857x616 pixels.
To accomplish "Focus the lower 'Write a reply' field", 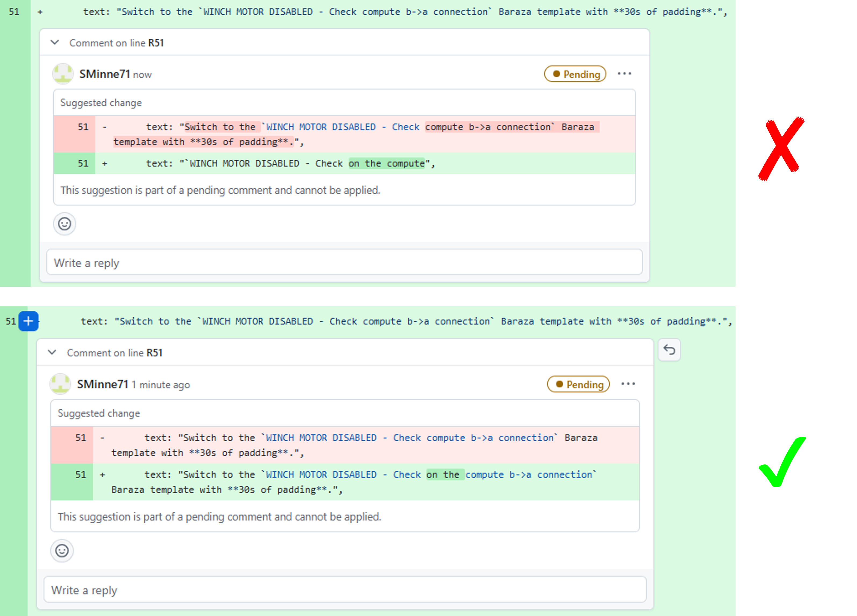I will tap(345, 590).
